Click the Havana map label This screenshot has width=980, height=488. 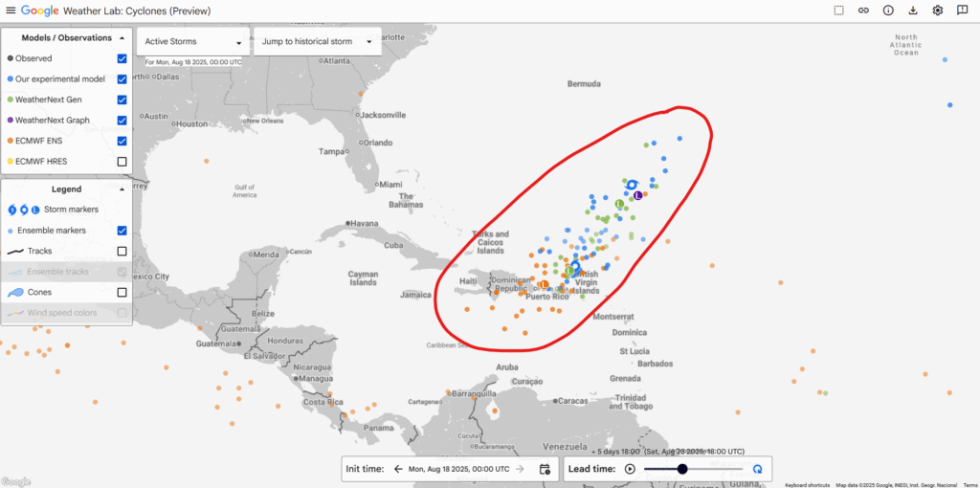365,223
